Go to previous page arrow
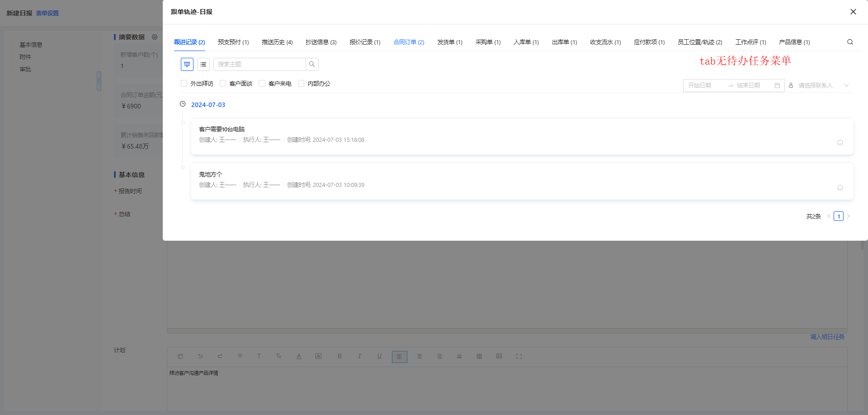The height and width of the screenshot is (415, 868). click(829, 216)
